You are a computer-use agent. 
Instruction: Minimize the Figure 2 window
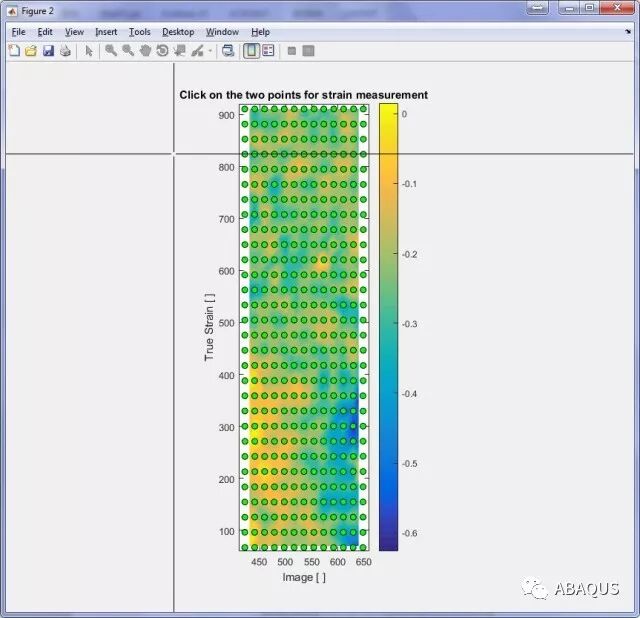[x=569, y=8]
